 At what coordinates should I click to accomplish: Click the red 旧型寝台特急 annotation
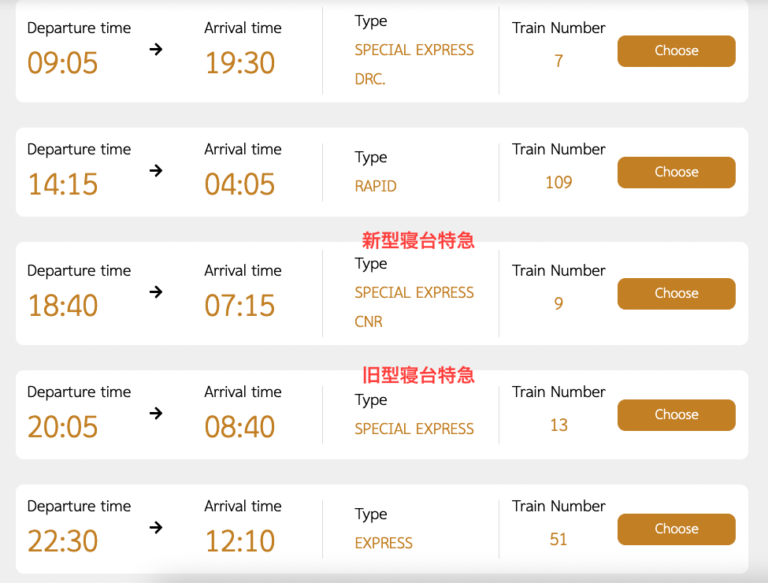[x=417, y=376]
